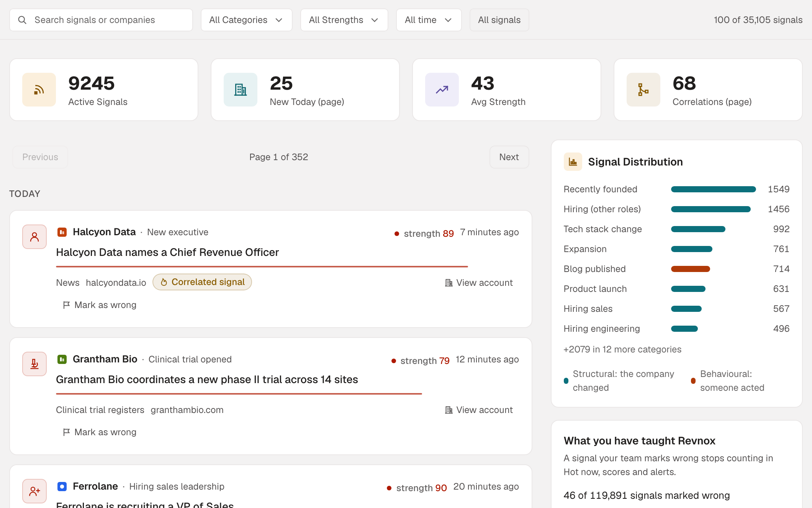Click the Recently founded distribution bar
The image size is (812, 508).
coord(713,189)
